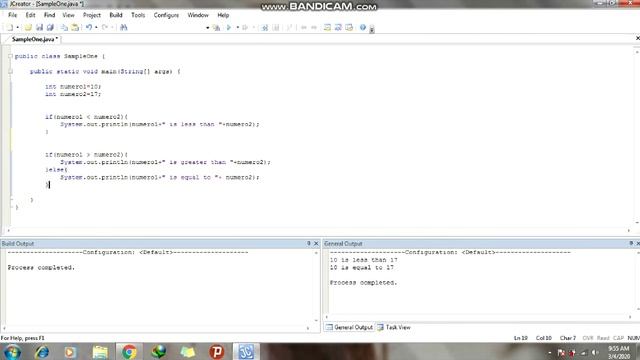Click the Save toolbar icon
The width and height of the screenshot is (640, 360).
coord(39,27)
